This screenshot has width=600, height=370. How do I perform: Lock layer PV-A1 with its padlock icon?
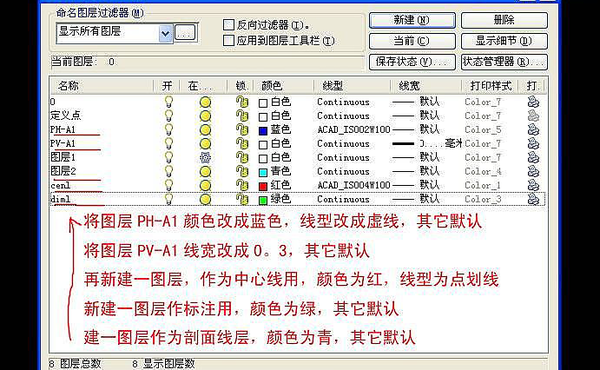point(242,143)
